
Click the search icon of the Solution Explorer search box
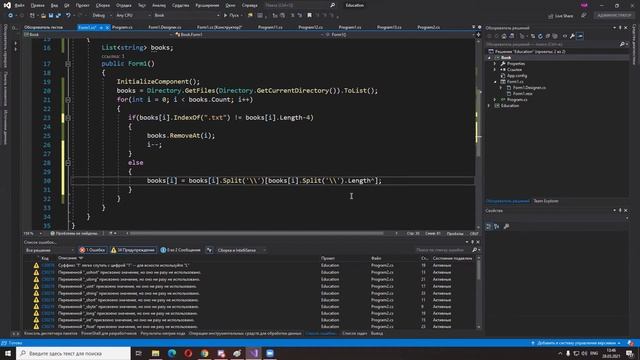tap(622, 44)
